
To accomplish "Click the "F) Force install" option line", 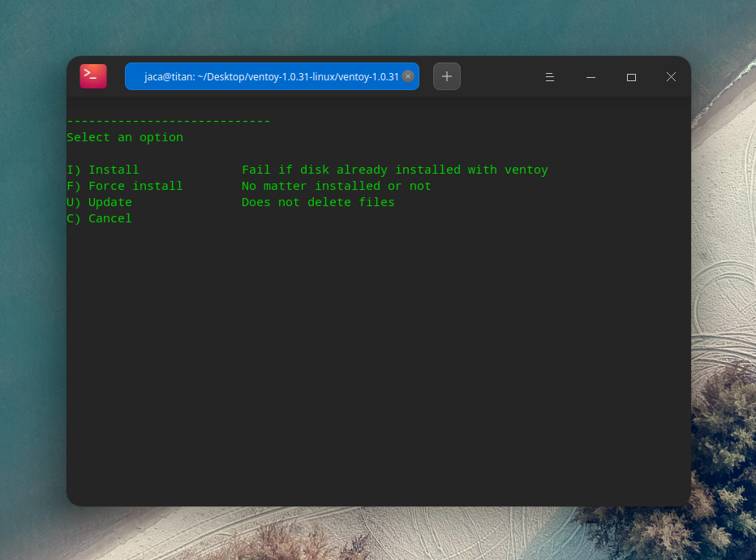I will pos(124,186).
